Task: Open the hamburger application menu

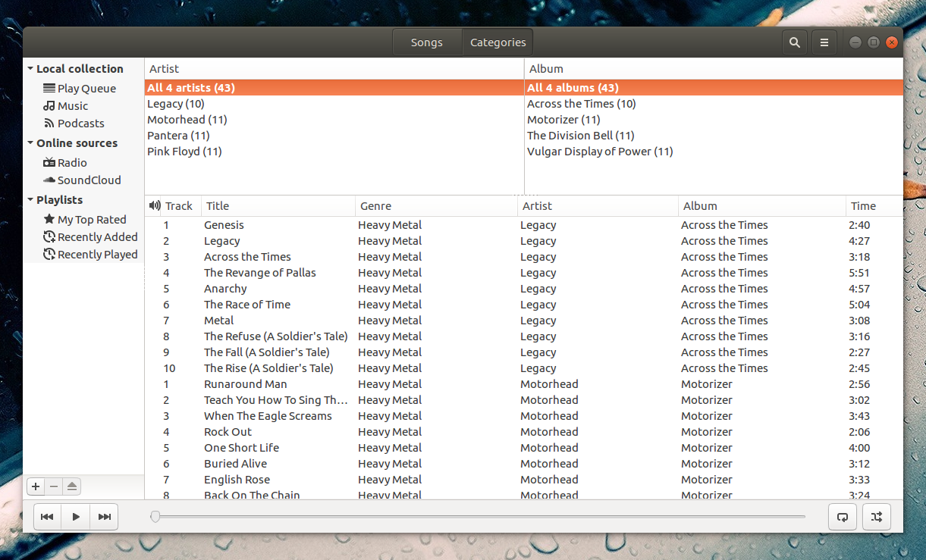Action: [x=824, y=42]
